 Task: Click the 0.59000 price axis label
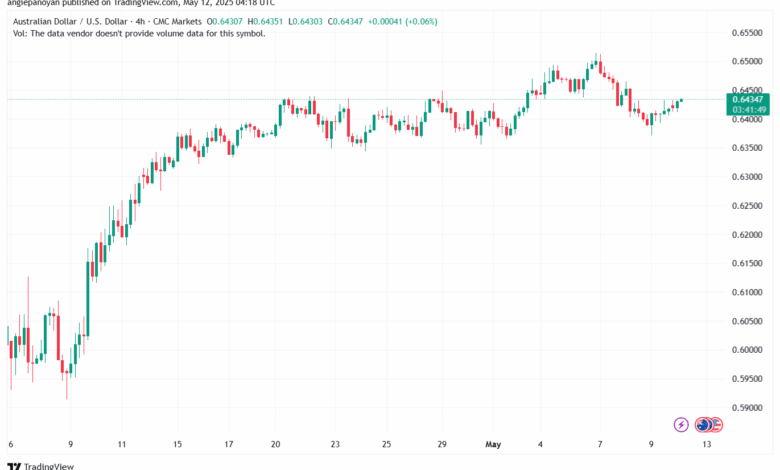747,408
